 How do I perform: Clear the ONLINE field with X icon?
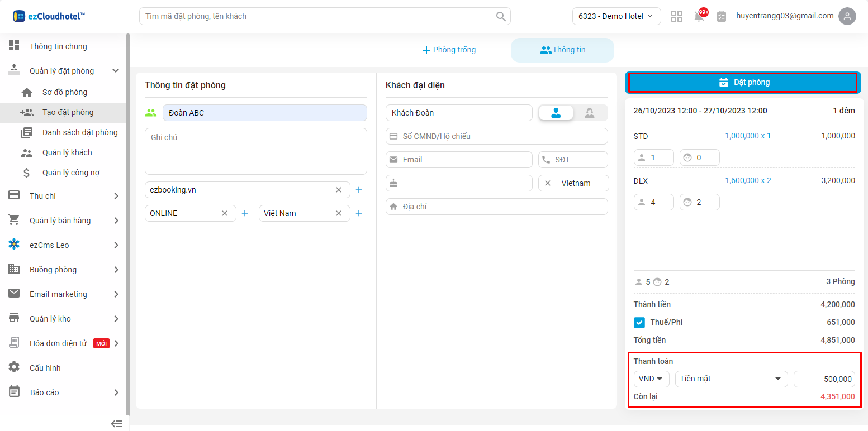pos(225,213)
